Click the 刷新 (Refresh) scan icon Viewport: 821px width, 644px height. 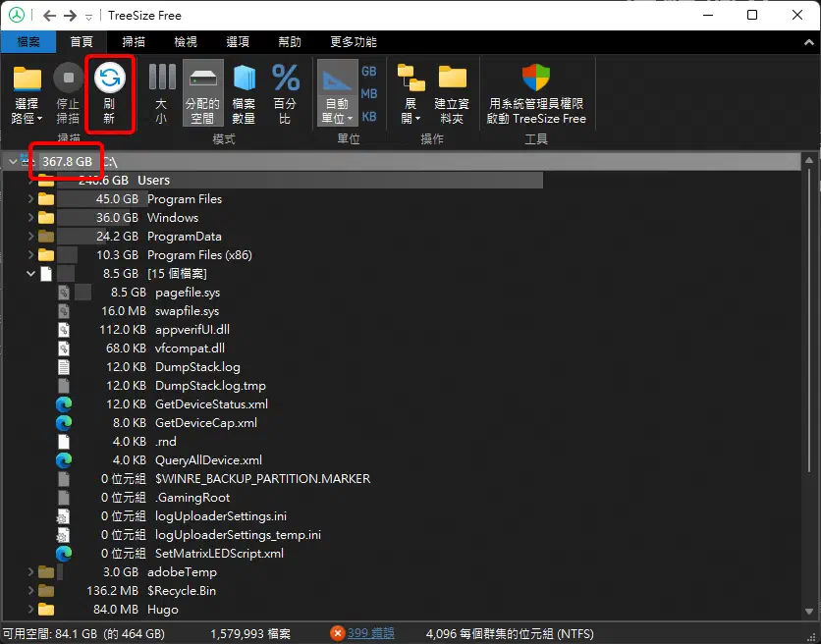pos(109,79)
